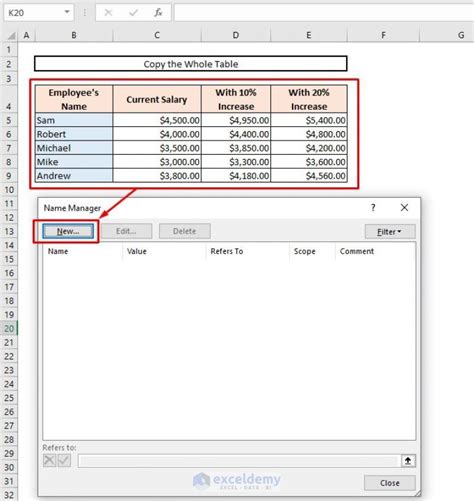Select column F header
The width and height of the screenshot is (474, 501).
point(383,35)
